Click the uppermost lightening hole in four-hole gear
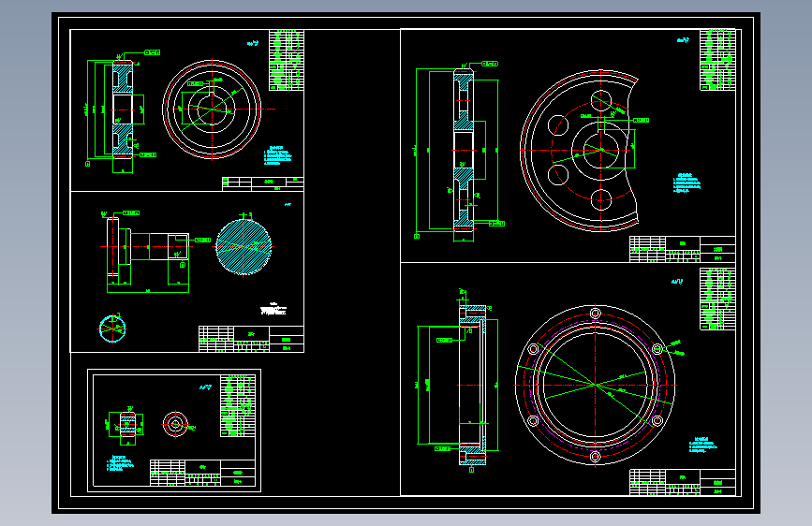This screenshot has height=526, width=812. coord(600,101)
